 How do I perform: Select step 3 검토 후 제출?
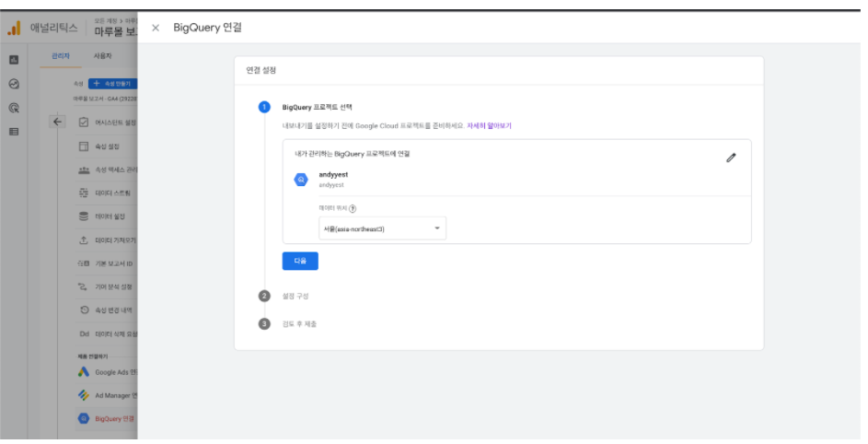(299, 323)
